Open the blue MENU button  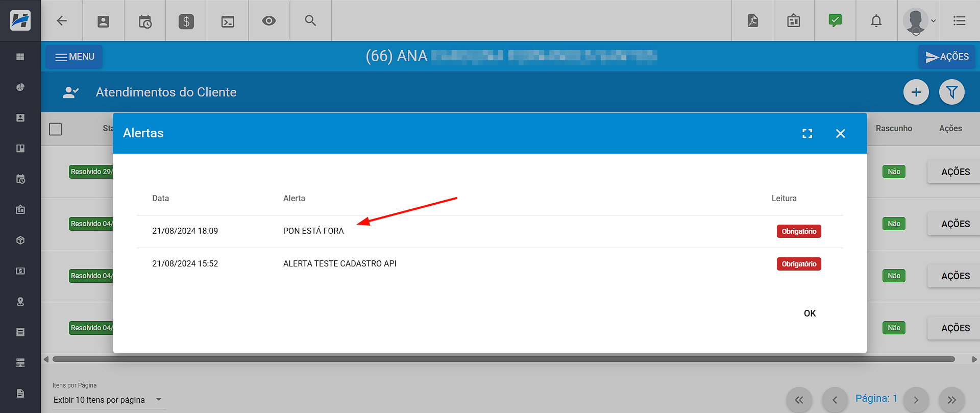click(74, 57)
